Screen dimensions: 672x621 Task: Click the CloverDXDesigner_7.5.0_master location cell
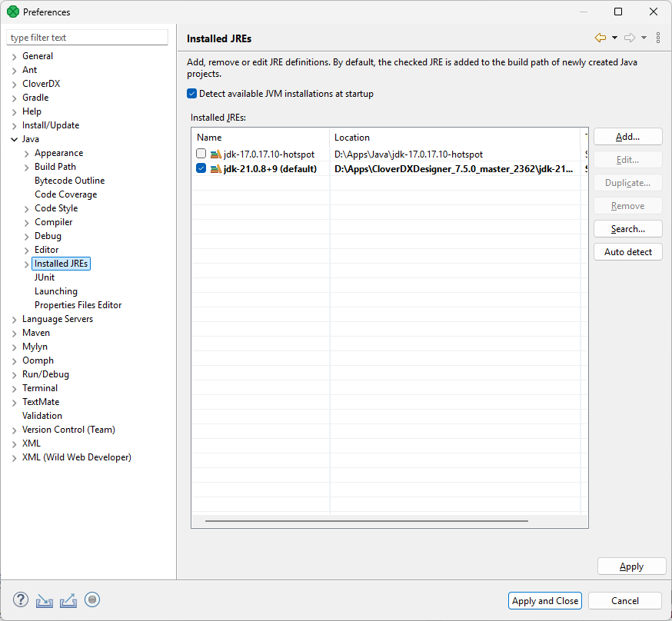pos(454,169)
